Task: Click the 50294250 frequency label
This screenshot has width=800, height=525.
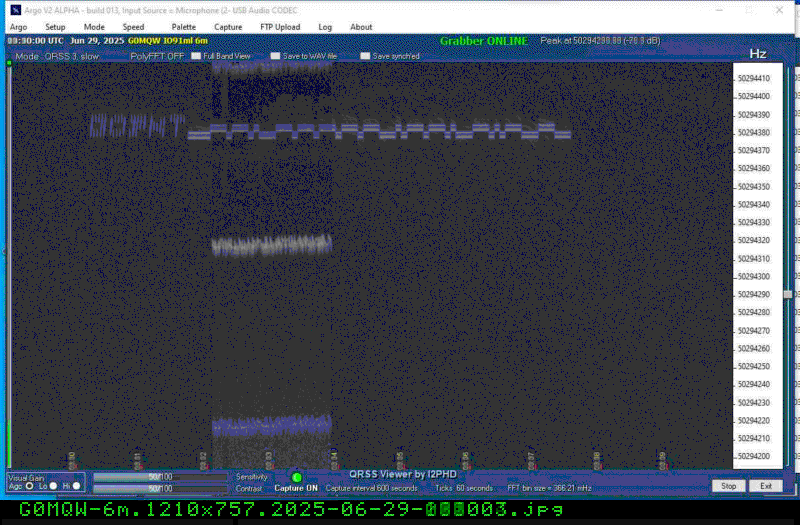Action: pos(754,366)
